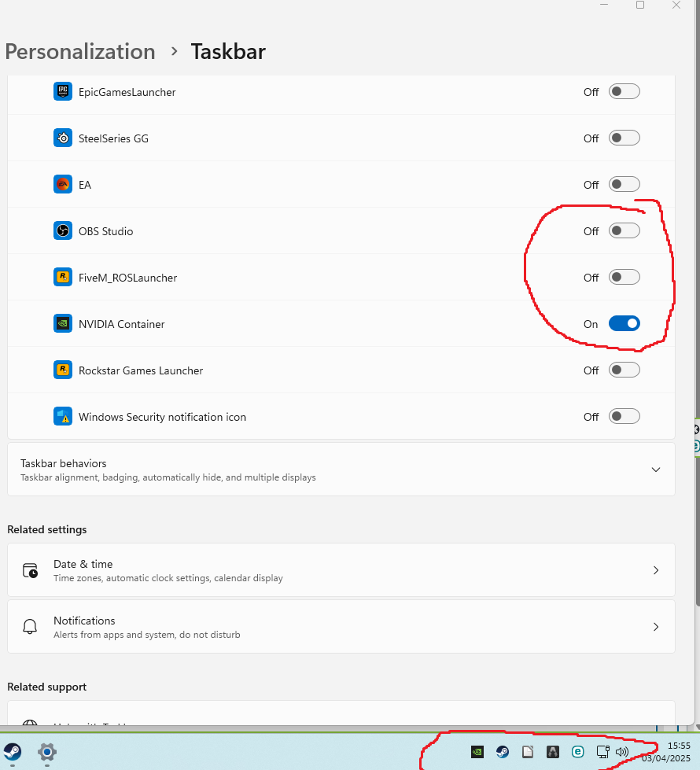Close the Settings window
The image size is (700, 770).
[676, 5]
